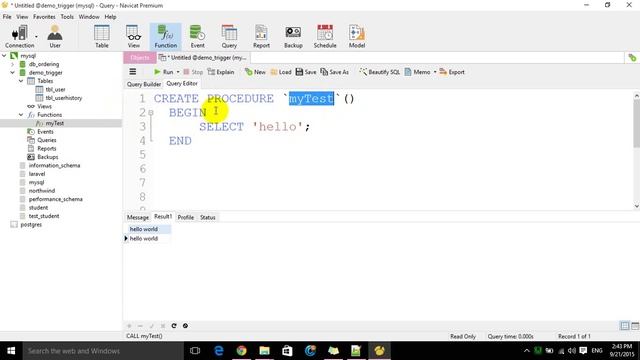Collapse the Tables node
Viewport: 640px width, 360px height.
coord(21,81)
